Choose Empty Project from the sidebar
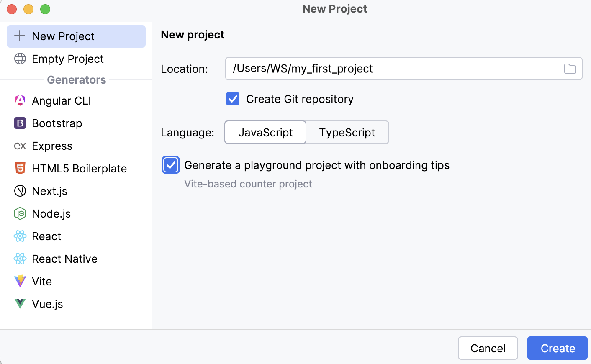591x364 pixels. [x=67, y=59]
